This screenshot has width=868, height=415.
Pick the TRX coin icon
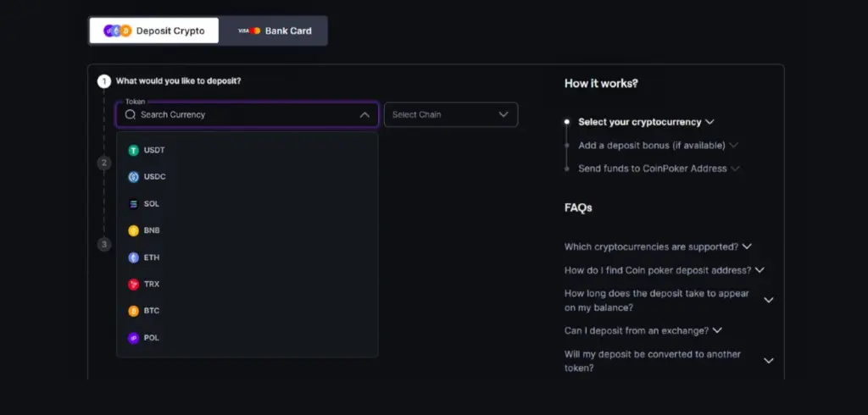[133, 285]
